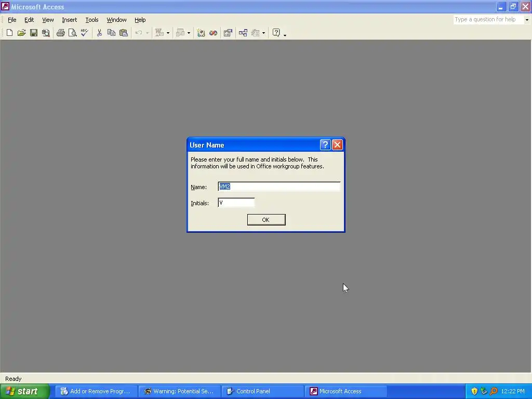Expand the New Object dropdown arrow
This screenshot has height=399, width=532.
click(x=263, y=33)
